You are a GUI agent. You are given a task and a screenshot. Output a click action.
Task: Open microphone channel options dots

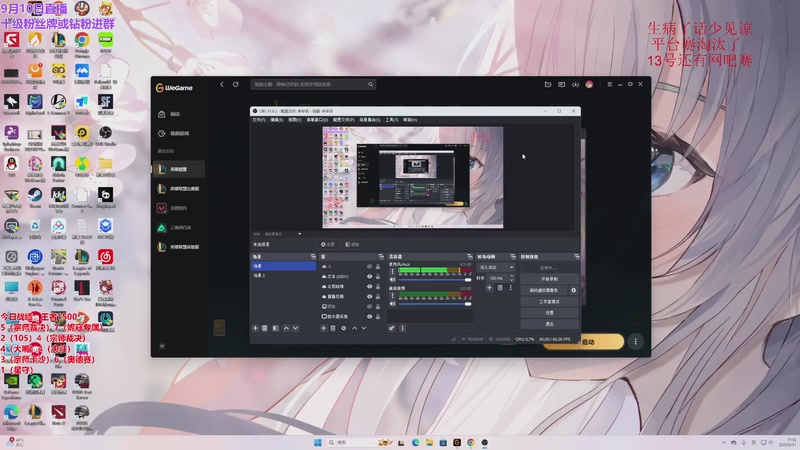pyautogui.click(x=392, y=271)
